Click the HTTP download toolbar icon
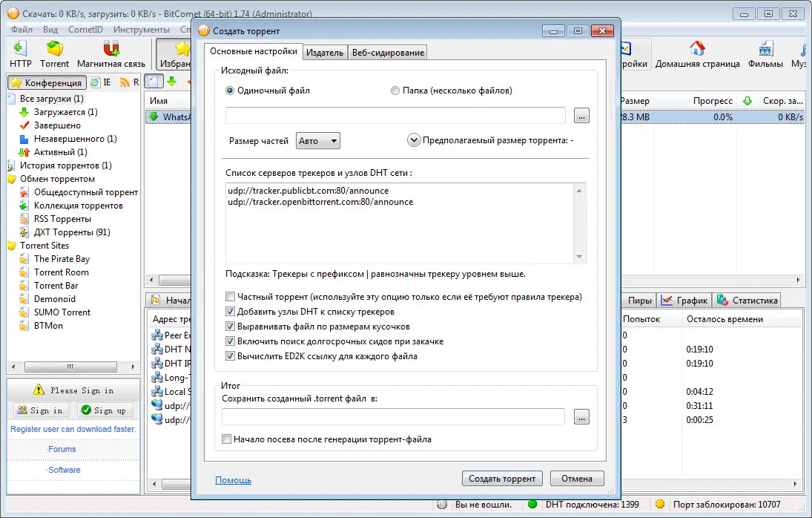The width and height of the screenshot is (812, 518). click(x=20, y=54)
